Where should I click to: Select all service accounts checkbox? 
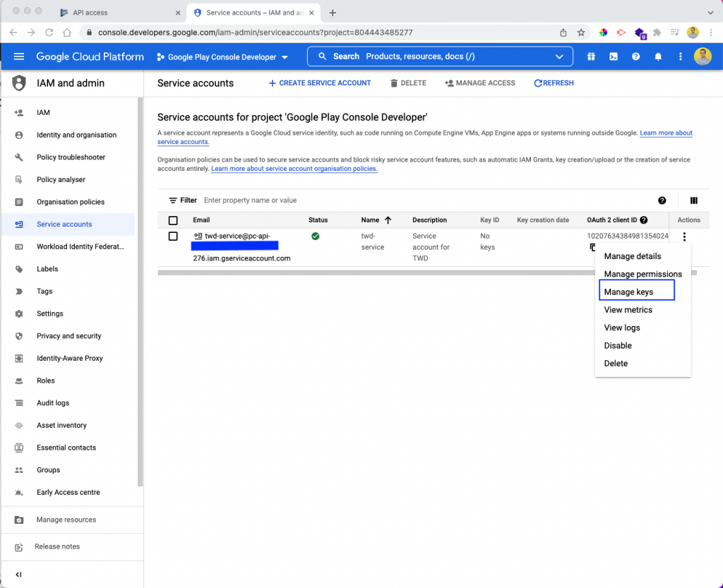tap(173, 220)
